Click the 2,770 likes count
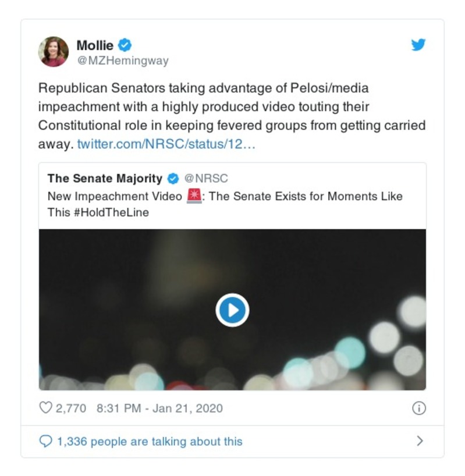Screen dimensions: 465x476 70,408
